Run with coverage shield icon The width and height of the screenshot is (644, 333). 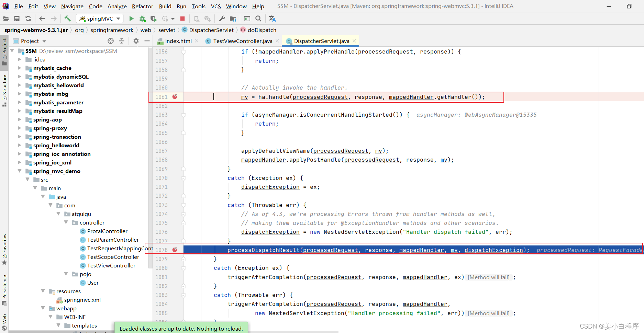click(154, 19)
